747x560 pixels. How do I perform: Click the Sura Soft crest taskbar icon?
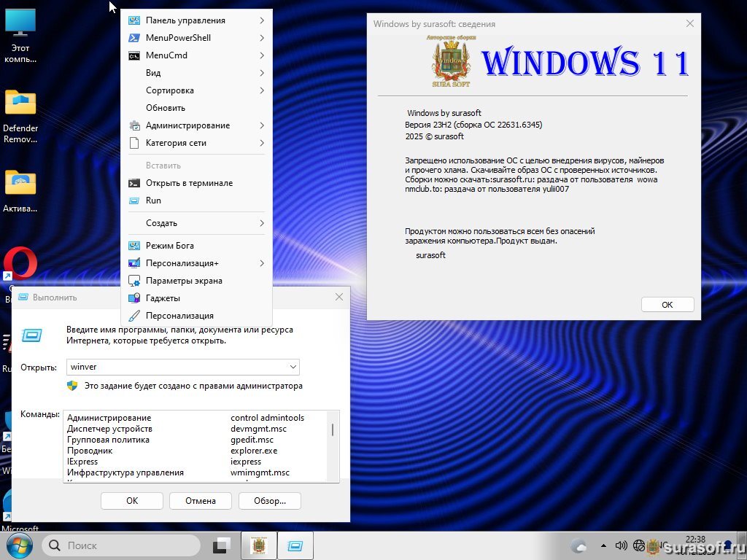coord(258,545)
